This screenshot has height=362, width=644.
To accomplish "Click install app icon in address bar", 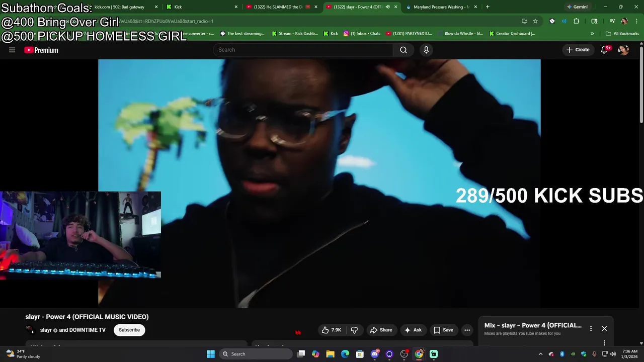I will click(524, 21).
